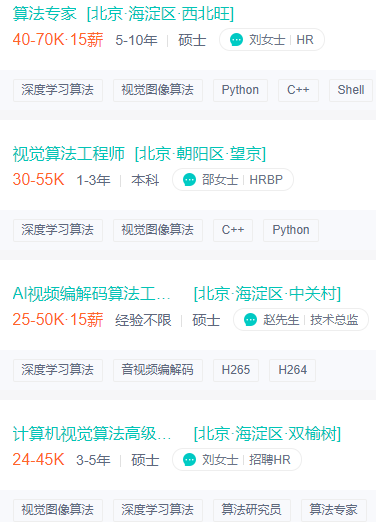Select the 算法研究员 tag

coord(252,510)
